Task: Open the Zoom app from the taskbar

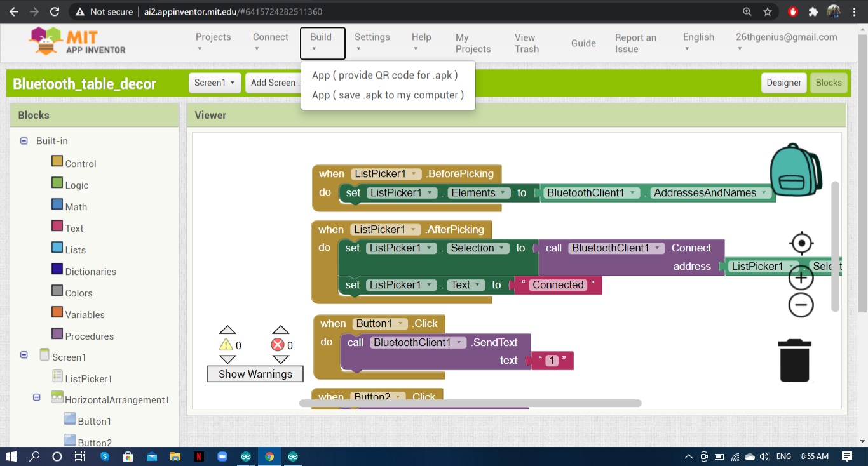Action: point(222,456)
